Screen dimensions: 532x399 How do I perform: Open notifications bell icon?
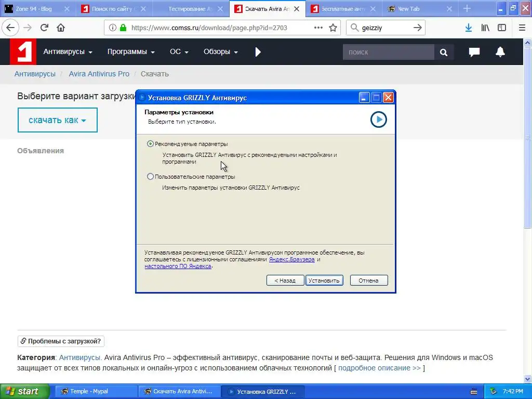500,52
